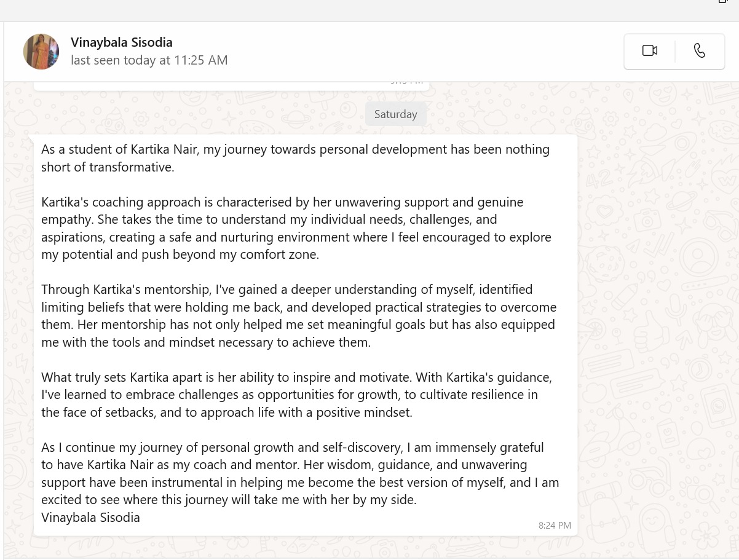The width and height of the screenshot is (739, 560).
Task: Click the 'last seen today at 11:25 AM' text
Action: click(x=149, y=60)
